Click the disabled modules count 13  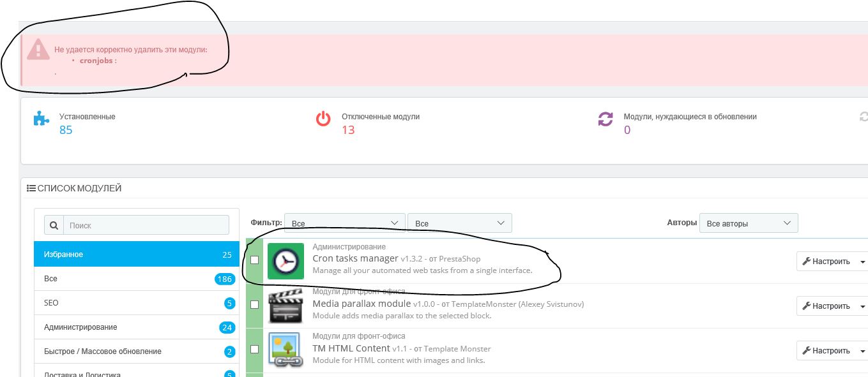(x=348, y=130)
